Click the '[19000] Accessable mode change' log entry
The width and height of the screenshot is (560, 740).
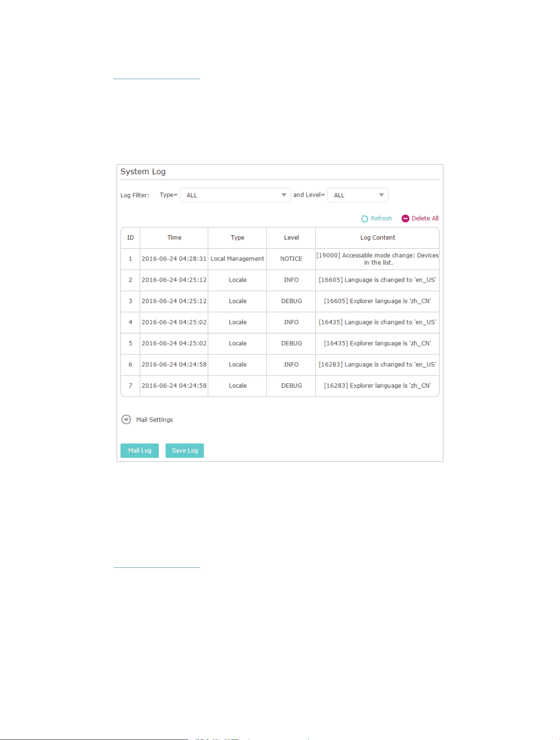[378, 259]
